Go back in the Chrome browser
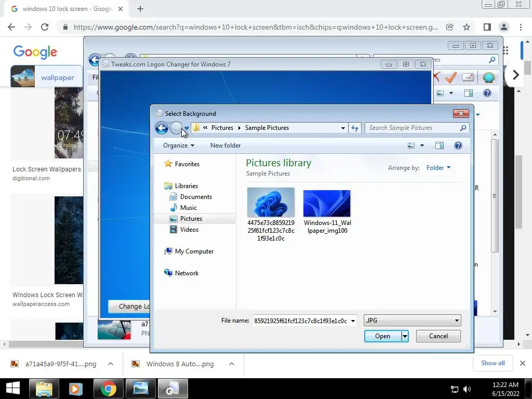 (x=11, y=27)
